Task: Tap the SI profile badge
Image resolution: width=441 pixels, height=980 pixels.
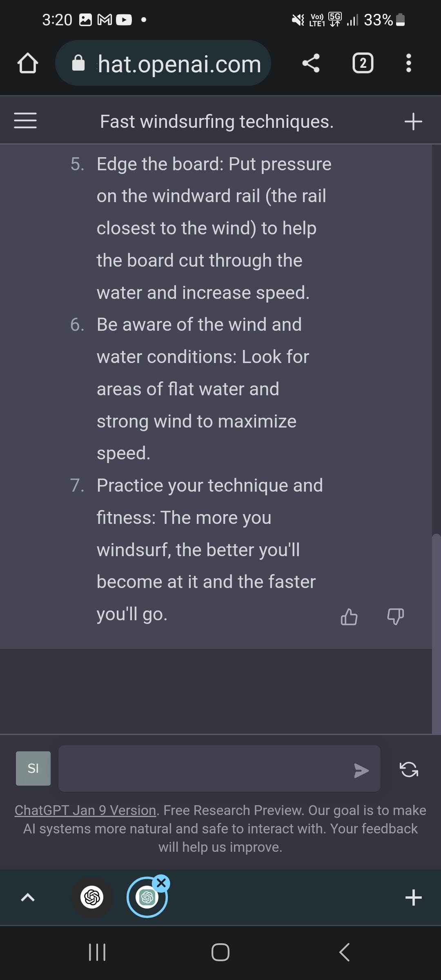Action: click(x=33, y=768)
